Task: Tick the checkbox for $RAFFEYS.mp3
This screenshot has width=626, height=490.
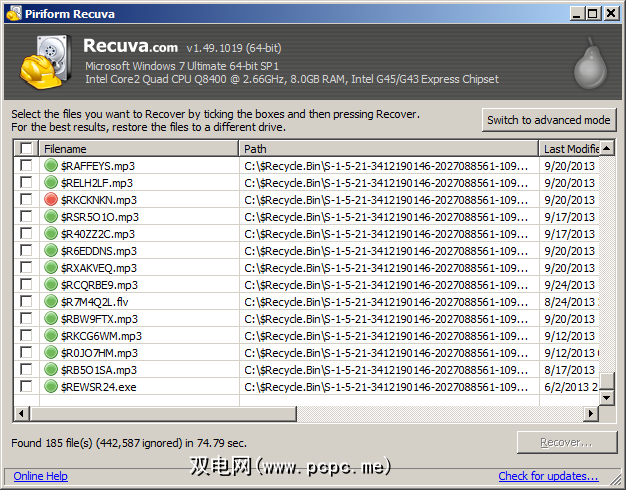Action: (x=26, y=165)
